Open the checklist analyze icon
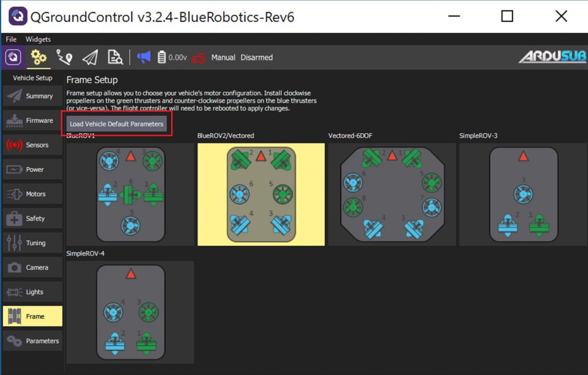Image resolution: width=588 pixels, height=375 pixels. (x=114, y=57)
